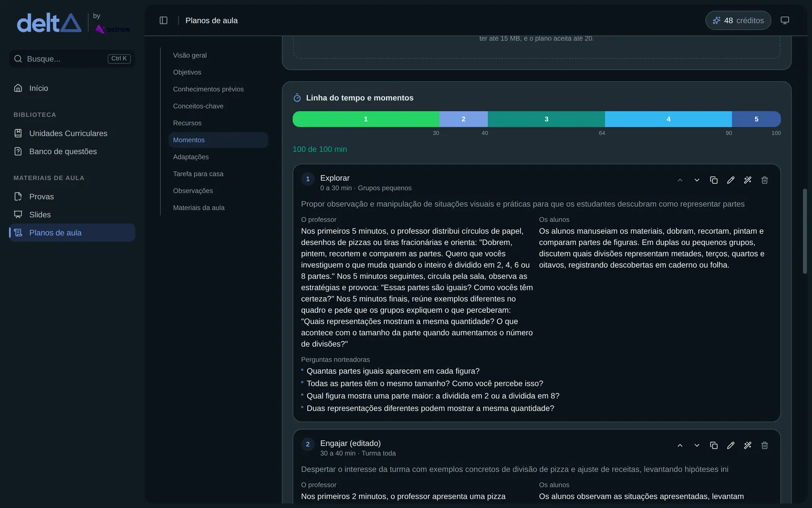This screenshot has width=812, height=508.
Task: Go to Início in sidebar
Action: tap(72, 88)
